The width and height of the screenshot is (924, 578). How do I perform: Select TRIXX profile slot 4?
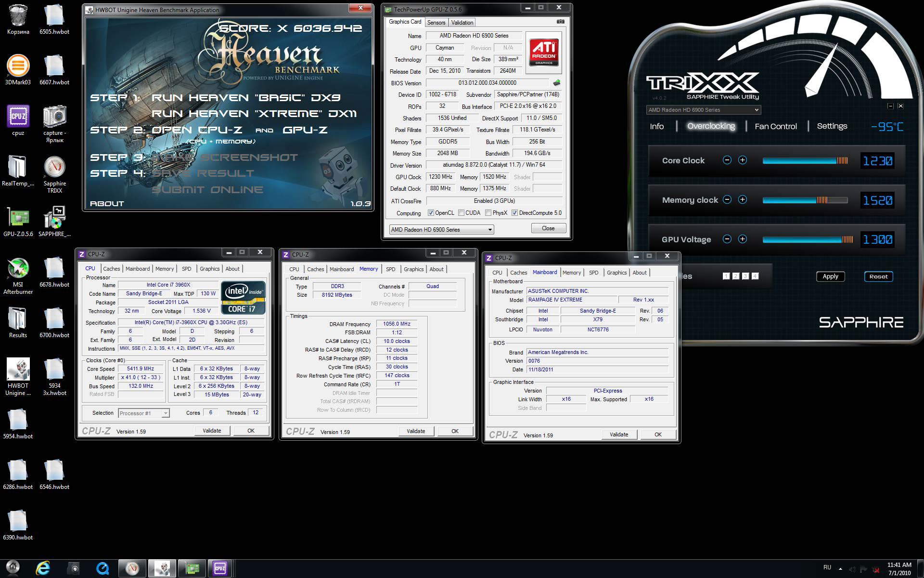tap(755, 276)
